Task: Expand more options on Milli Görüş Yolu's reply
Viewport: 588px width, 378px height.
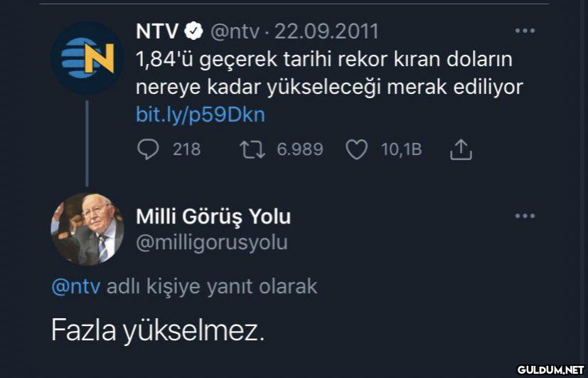Action: 525,216
